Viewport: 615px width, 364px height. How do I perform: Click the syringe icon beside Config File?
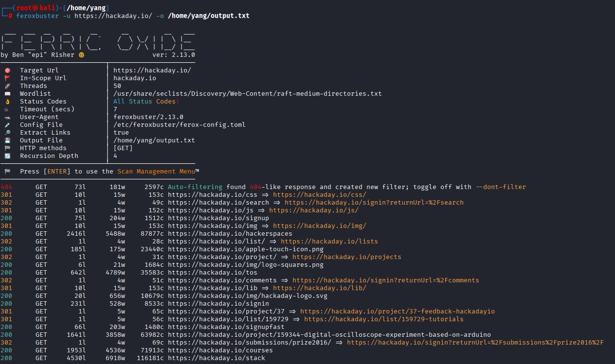point(7,125)
